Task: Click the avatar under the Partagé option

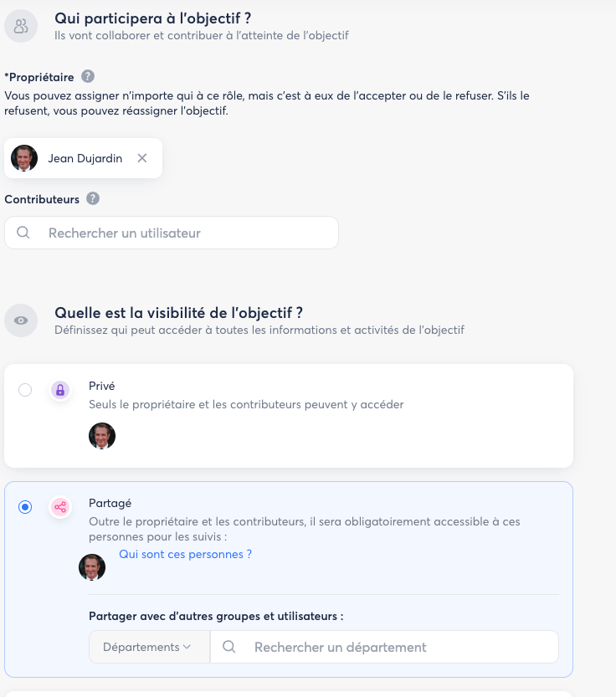Action: [92, 566]
